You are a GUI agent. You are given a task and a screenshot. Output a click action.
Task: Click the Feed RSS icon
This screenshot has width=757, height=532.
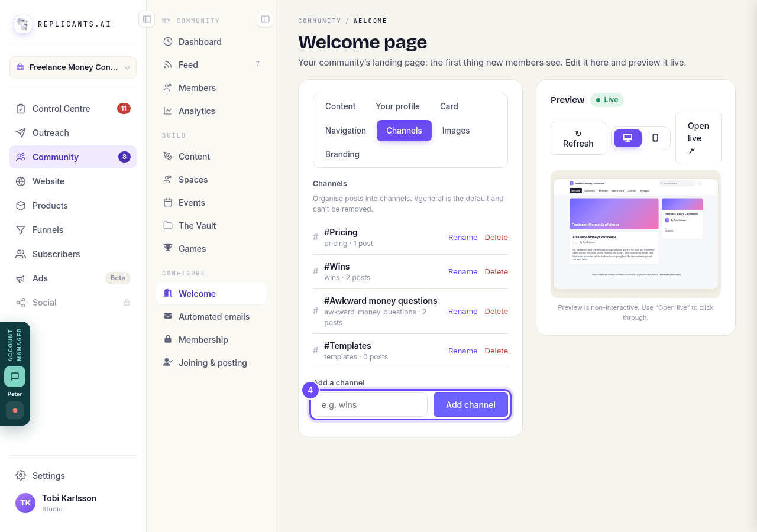point(168,65)
